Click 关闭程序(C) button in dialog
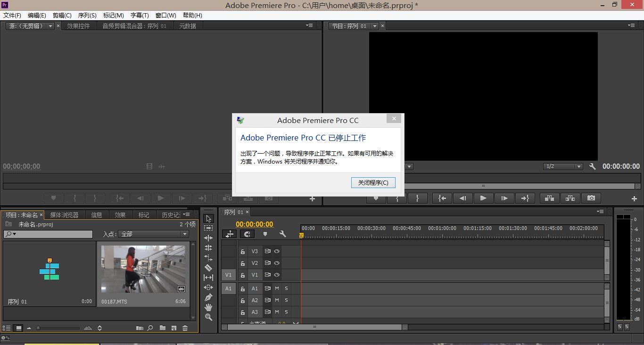Viewport: 644px width, 345px height. pyautogui.click(x=373, y=182)
